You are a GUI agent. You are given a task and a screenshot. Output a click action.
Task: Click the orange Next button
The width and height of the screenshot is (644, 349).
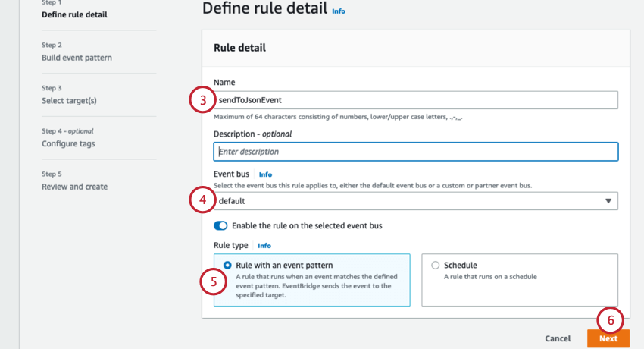[608, 338]
